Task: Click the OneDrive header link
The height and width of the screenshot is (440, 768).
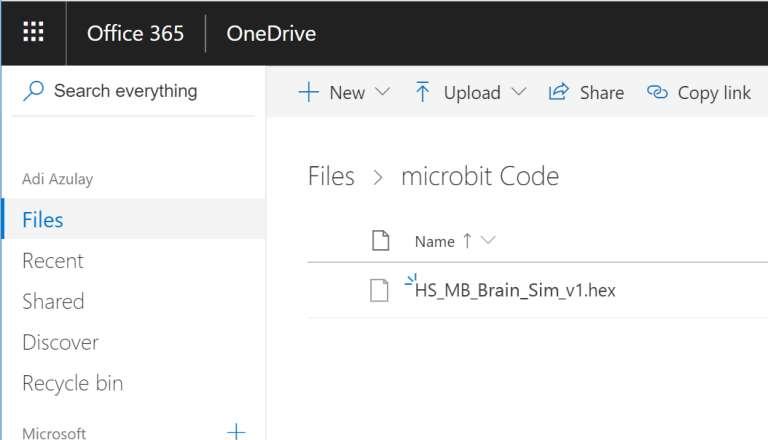Action: click(271, 33)
